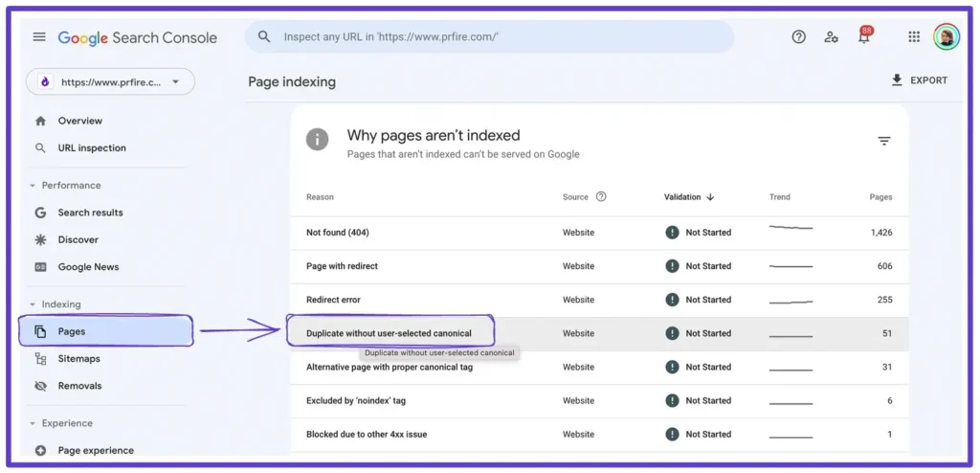Click the Pages documents icon
Viewport: 980px width, 473px height.
pos(40,331)
